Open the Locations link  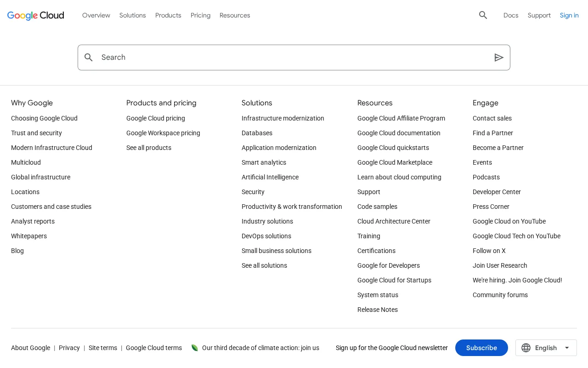[x=25, y=192]
